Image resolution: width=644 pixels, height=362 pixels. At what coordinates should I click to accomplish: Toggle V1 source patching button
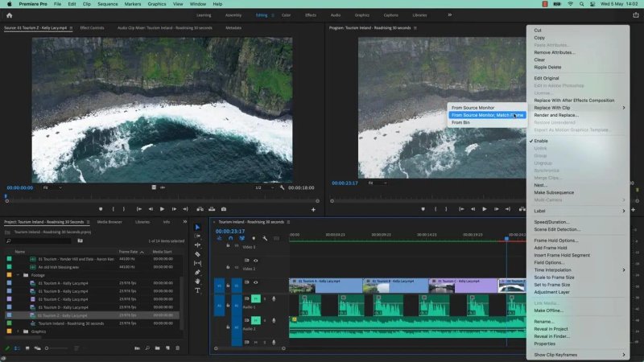219,286
